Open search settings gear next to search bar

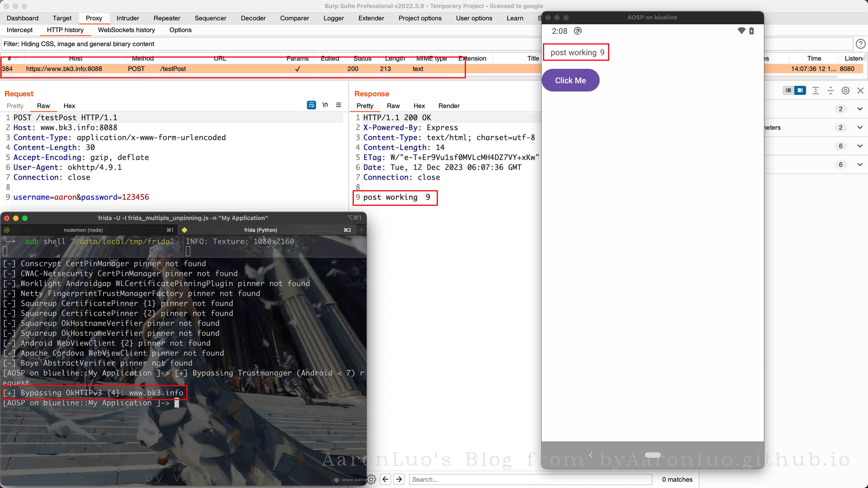tap(371, 479)
